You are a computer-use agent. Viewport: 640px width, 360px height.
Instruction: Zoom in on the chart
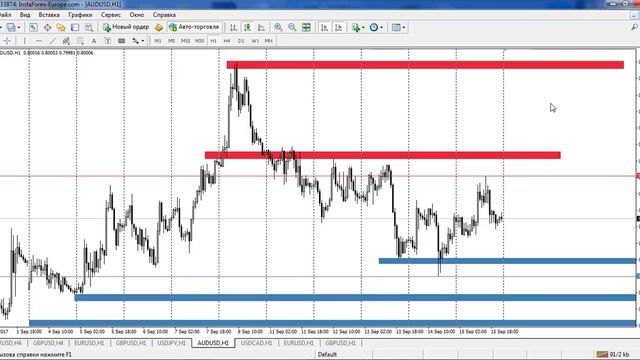pos(278,27)
